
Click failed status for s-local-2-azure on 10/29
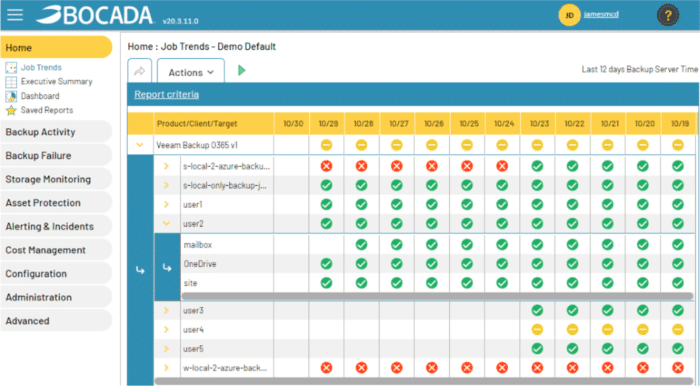click(326, 166)
